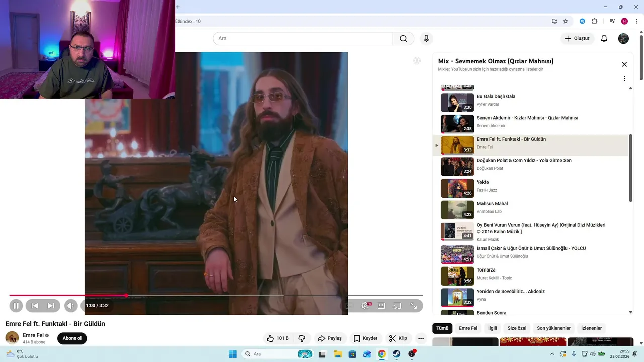The height and width of the screenshot is (362, 644).
Task: Click the search magnifier button on YouTube
Action: 404,39
